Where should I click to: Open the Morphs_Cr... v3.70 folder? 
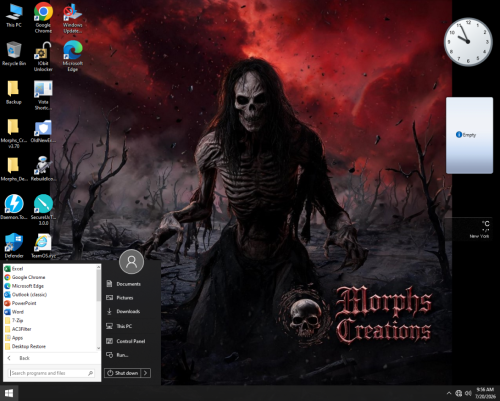(x=14, y=133)
